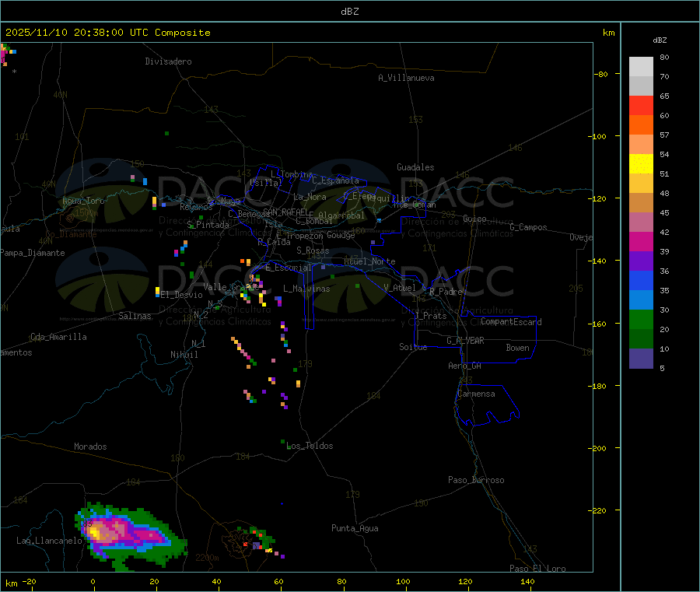Select the La_Nora label

(x=310, y=197)
